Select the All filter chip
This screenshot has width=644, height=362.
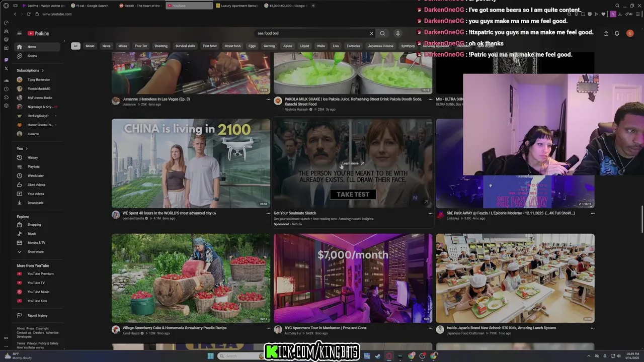point(75,46)
